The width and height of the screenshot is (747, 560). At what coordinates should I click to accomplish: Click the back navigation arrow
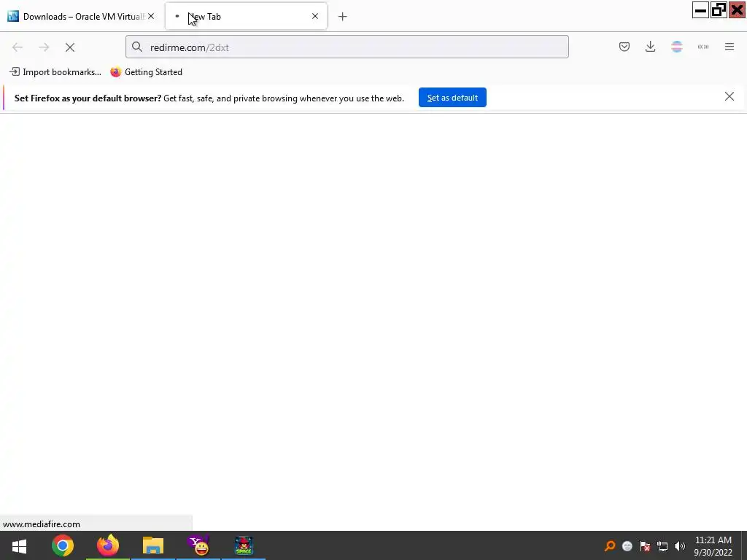click(x=18, y=47)
